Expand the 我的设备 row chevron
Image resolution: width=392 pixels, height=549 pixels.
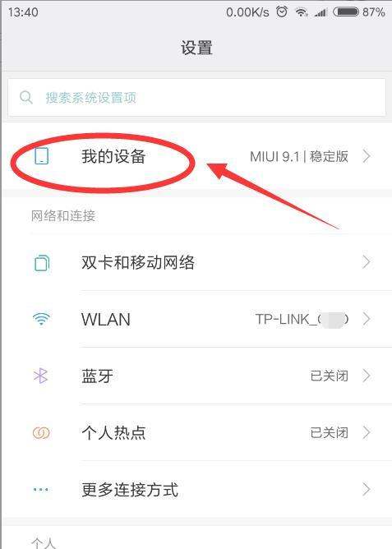[x=367, y=156]
